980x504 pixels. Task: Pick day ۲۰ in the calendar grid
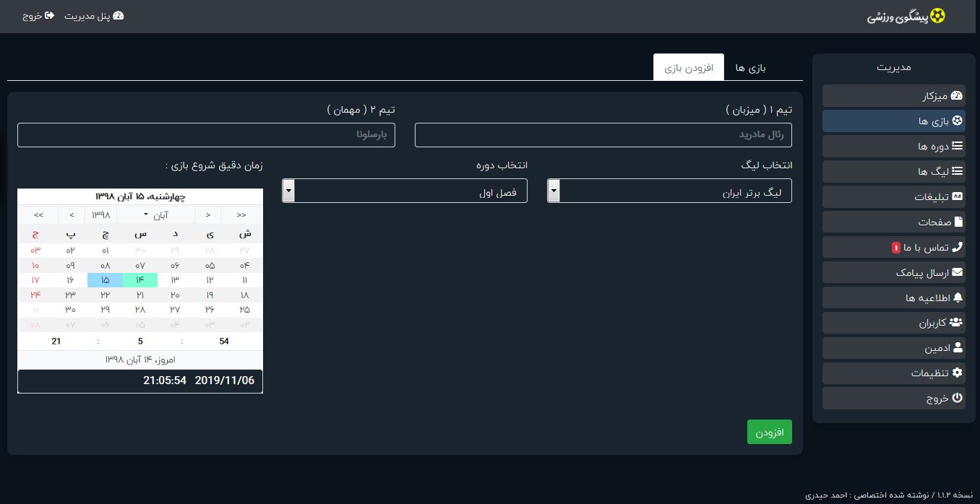click(x=175, y=295)
